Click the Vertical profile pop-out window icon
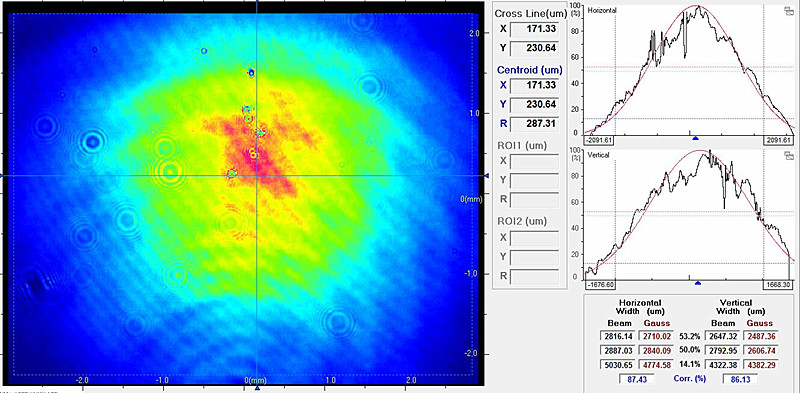Image resolution: width=800 pixels, height=393 pixels. pos(789,155)
